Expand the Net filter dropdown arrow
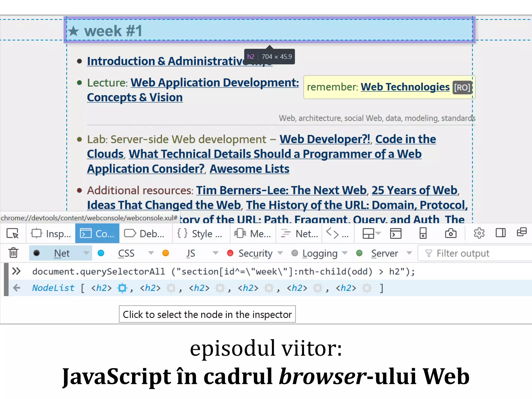 pyautogui.click(x=86, y=253)
